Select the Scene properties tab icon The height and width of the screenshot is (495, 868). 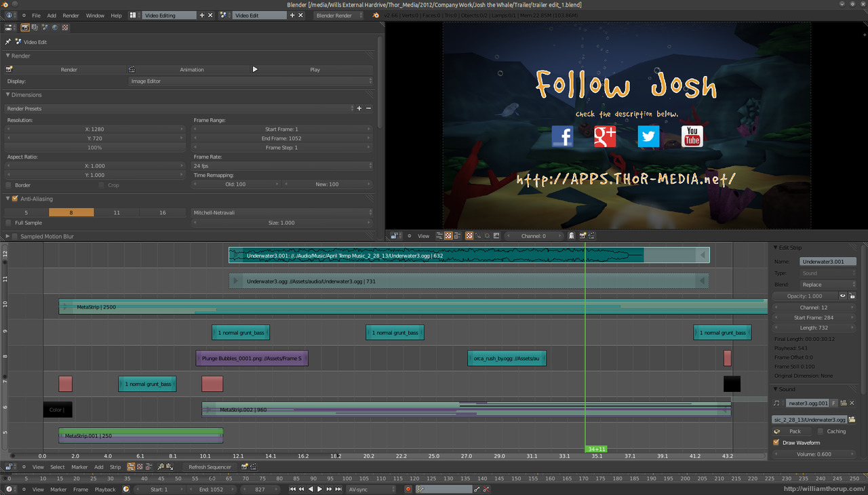tap(45, 28)
